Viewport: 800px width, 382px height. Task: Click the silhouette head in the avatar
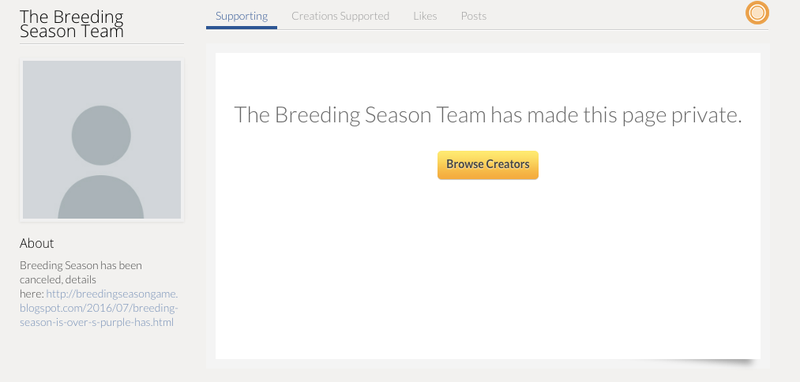(101, 135)
